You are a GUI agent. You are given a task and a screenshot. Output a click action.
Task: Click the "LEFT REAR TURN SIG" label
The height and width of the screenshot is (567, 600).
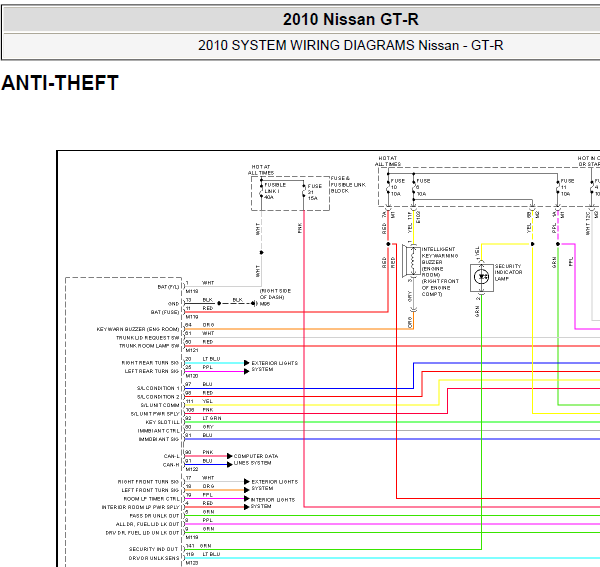pos(152,371)
